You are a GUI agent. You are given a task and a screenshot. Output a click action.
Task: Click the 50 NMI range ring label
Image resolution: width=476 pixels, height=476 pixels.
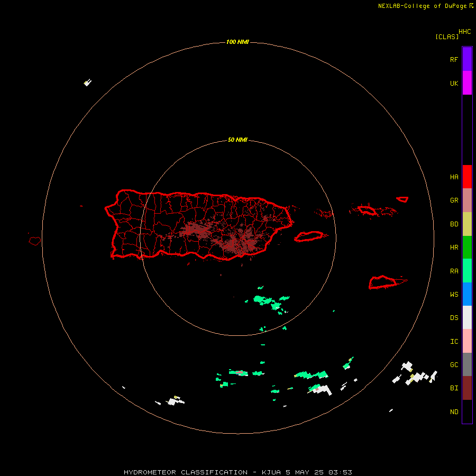(237, 140)
